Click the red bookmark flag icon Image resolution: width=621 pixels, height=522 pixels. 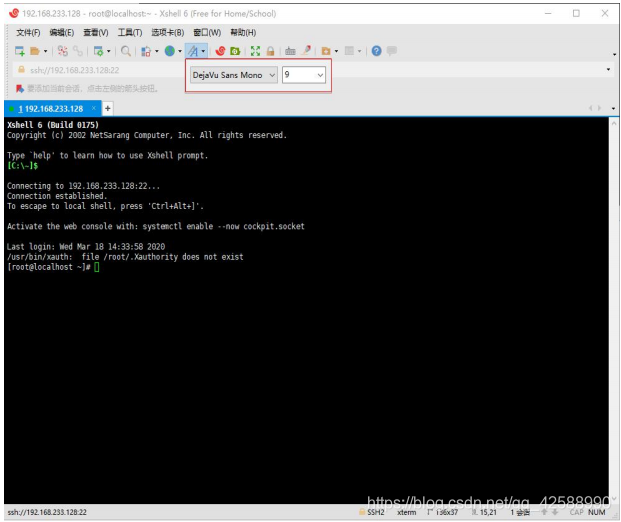[x=20, y=88]
